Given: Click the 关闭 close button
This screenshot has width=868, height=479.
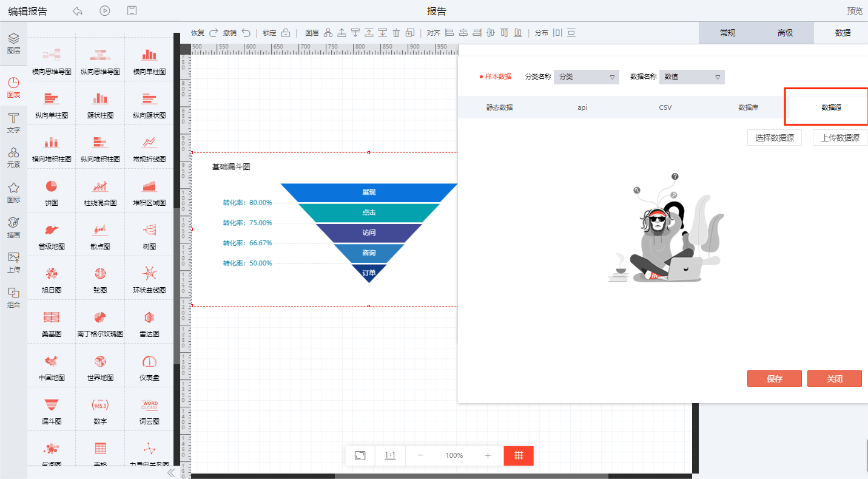Looking at the screenshot, I should (835, 378).
